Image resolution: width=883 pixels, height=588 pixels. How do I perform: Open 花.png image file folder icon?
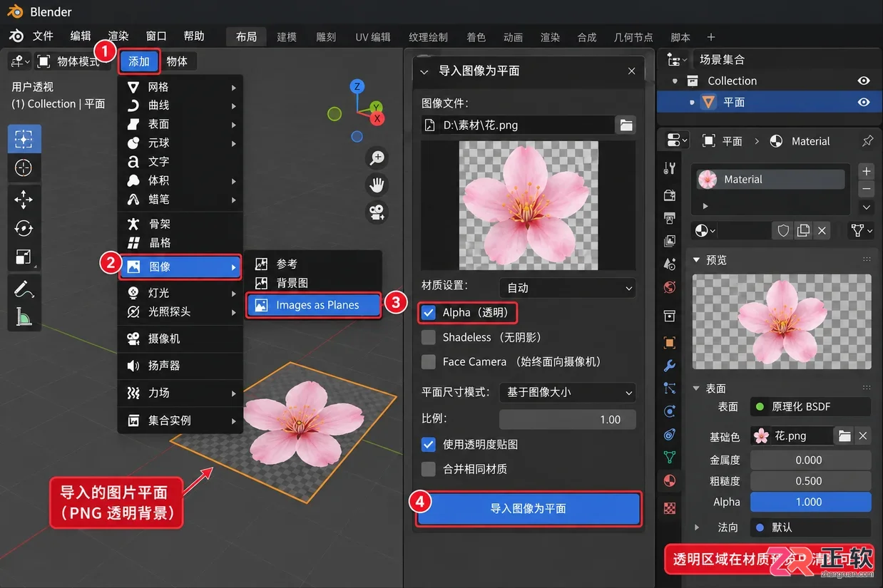844,435
